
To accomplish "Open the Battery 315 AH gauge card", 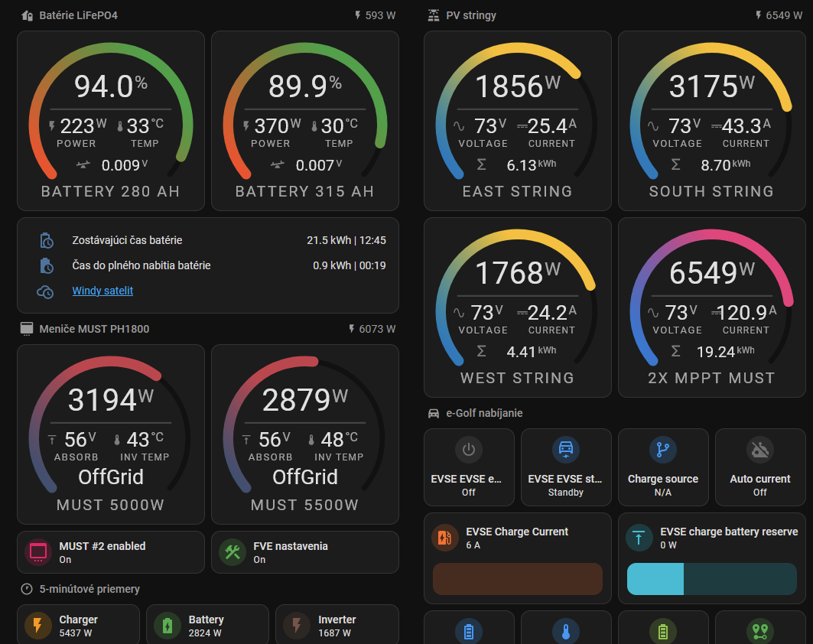I will 305,121.
